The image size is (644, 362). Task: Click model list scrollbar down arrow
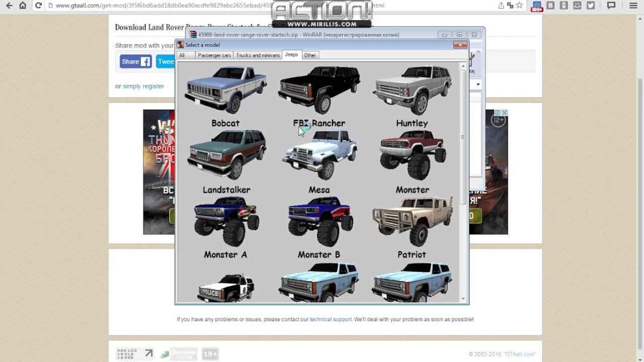(463, 299)
